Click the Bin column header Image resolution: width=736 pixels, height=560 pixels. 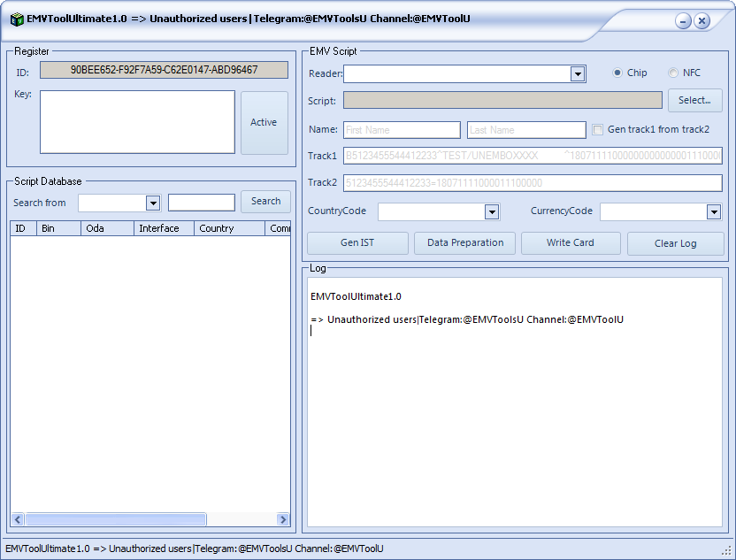(58, 228)
